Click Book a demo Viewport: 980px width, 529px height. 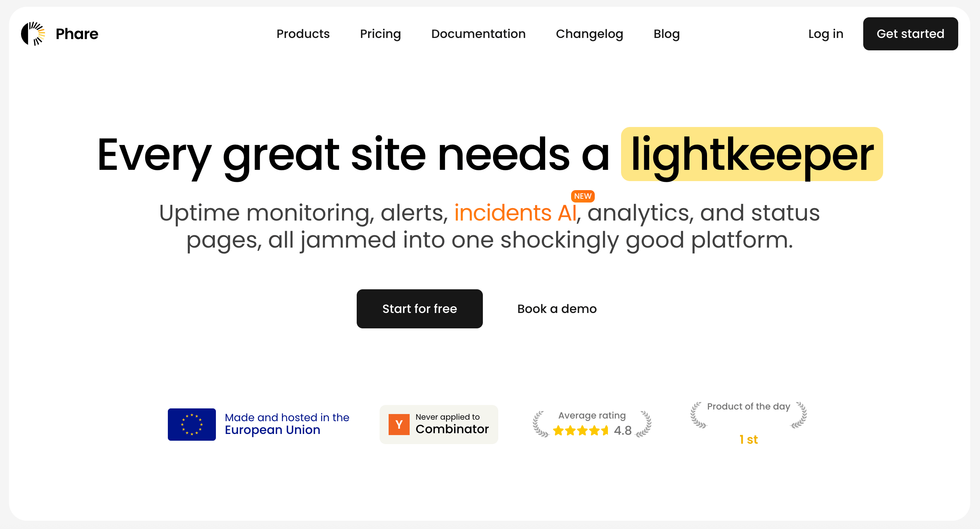coord(557,309)
